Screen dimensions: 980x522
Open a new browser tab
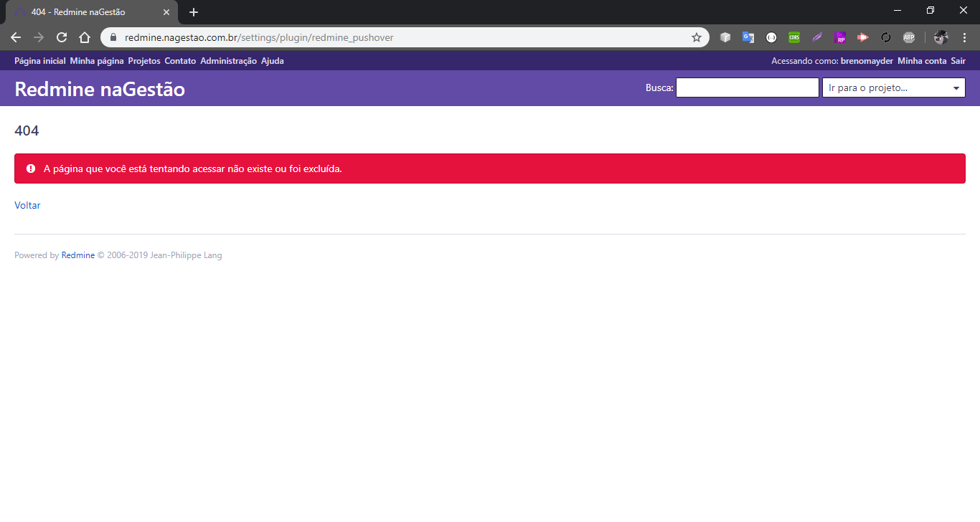click(x=194, y=12)
